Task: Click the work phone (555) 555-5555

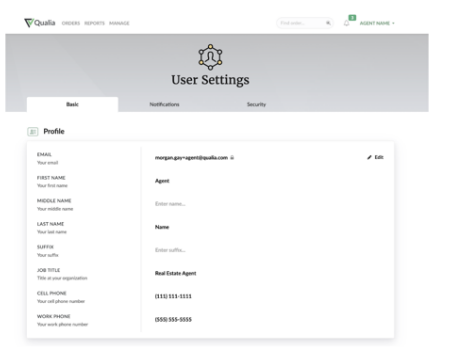Action: [x=173, y=320]
